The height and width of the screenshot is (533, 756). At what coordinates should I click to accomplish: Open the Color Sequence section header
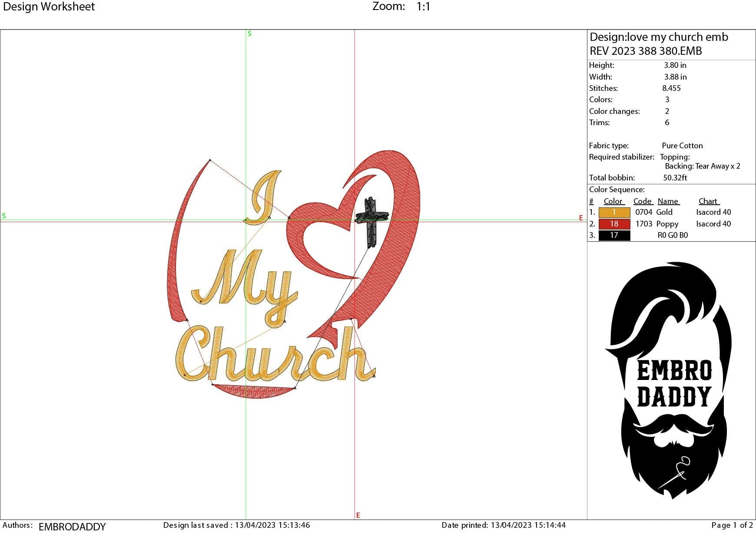tap(616, 190)
